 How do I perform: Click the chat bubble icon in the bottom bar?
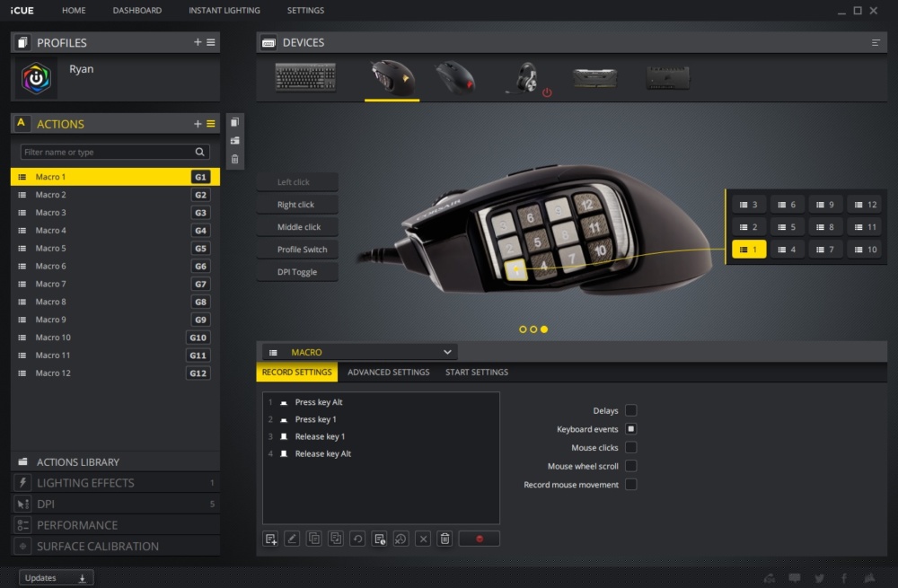click(x=795, y=578)
